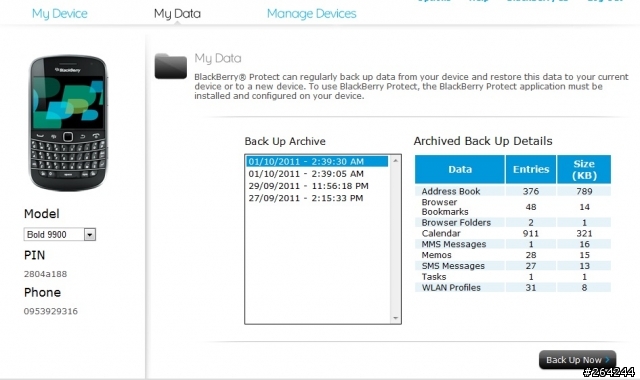The image size is (640, 380).
Task: Select backup 29/09/2011 - 11:56:18 PM
Action: [x=308, y=186]
